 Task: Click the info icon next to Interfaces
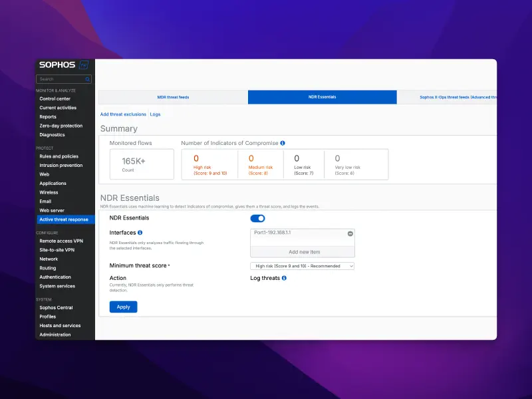tap(140, 231)
